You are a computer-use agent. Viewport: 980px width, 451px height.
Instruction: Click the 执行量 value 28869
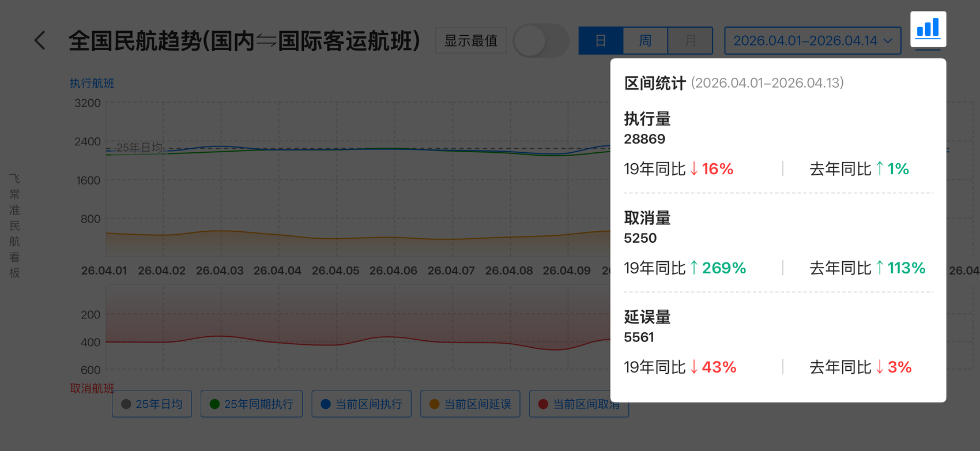click(644, 139)
